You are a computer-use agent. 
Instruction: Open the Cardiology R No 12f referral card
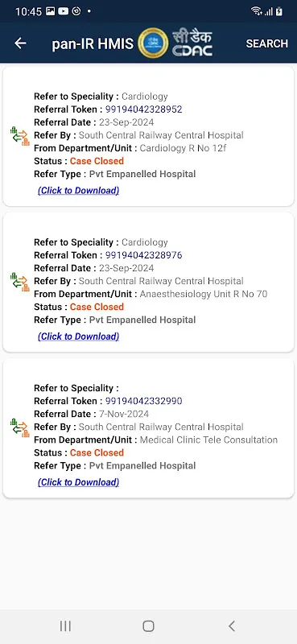(148, 136)
